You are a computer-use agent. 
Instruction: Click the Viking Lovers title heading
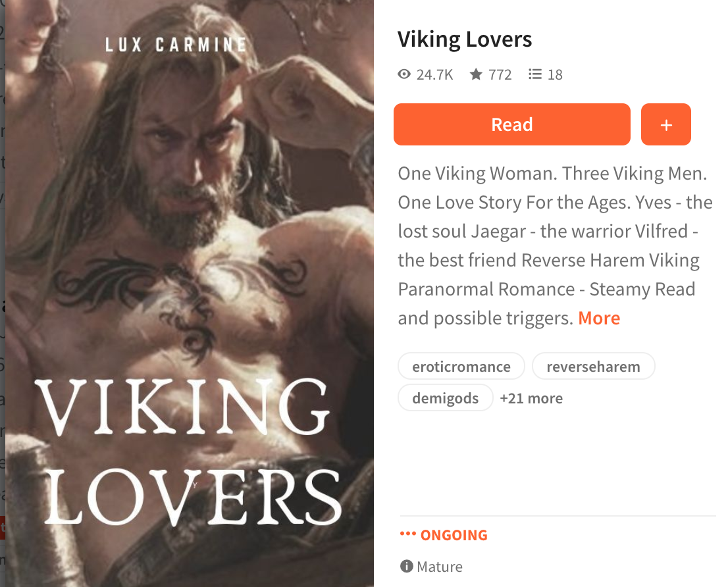point(465,39)
